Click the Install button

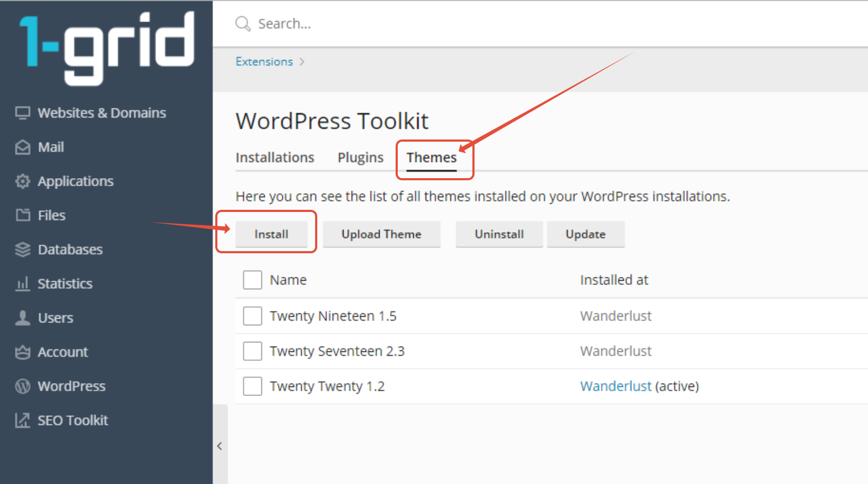(x=272, y=234)
